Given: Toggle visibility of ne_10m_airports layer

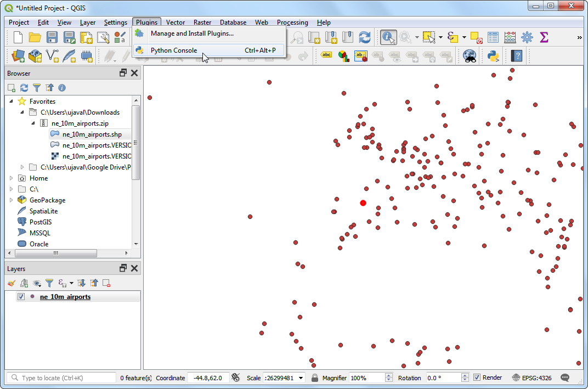Looking at the screenshot, I should point(21,297).
